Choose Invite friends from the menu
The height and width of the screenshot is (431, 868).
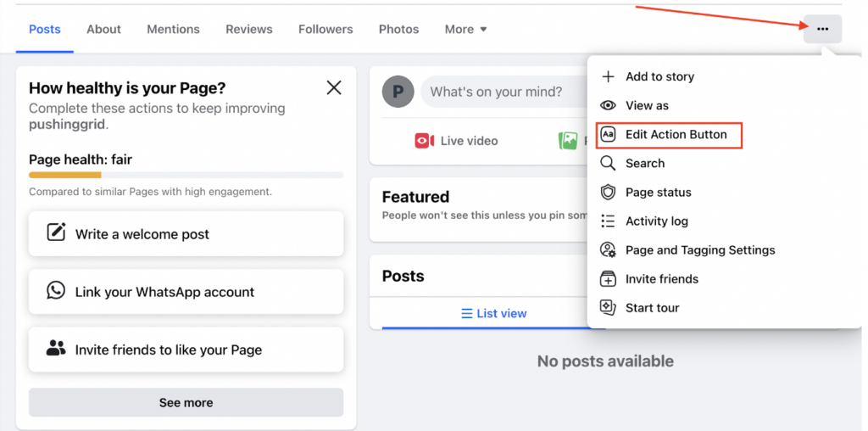click(x=661, y=279)
